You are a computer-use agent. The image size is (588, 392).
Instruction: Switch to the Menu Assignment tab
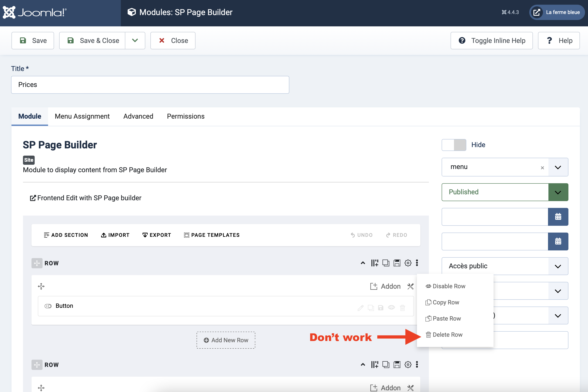(82, 116)
